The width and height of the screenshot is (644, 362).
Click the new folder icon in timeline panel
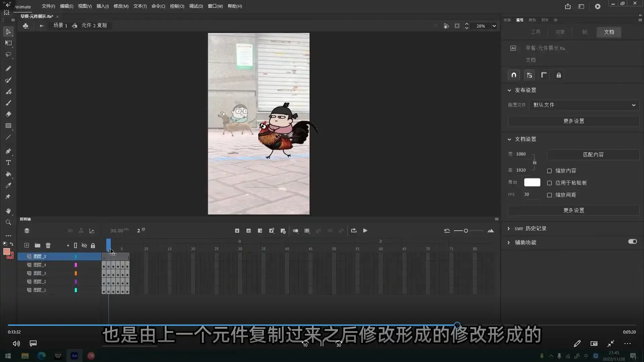click(37, 245)
